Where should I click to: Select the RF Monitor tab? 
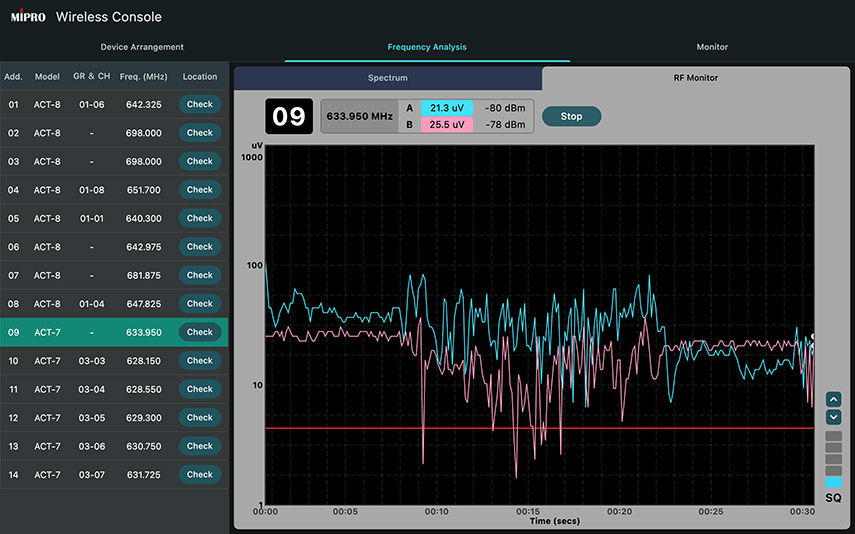pos(695,78)
